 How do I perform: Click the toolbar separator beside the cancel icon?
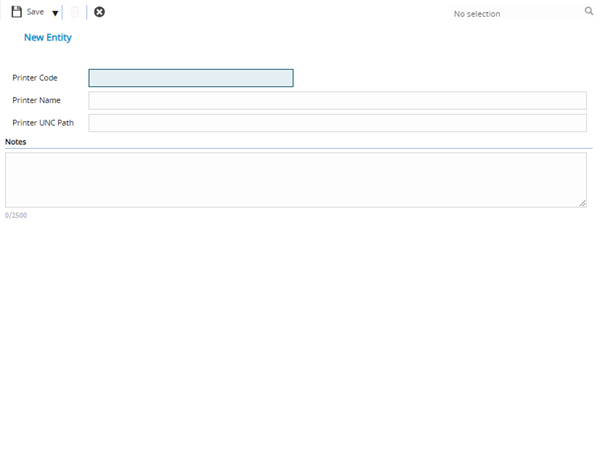click(x=87, y=12)
